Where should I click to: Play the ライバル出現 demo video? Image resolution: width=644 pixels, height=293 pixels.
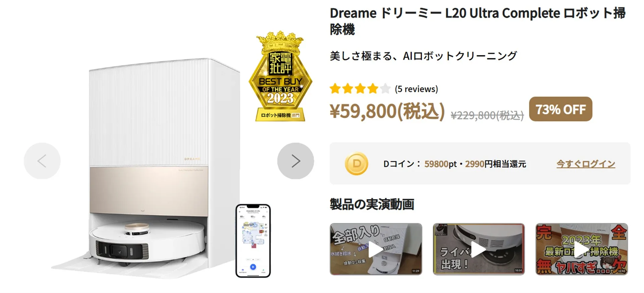(479, 249)
